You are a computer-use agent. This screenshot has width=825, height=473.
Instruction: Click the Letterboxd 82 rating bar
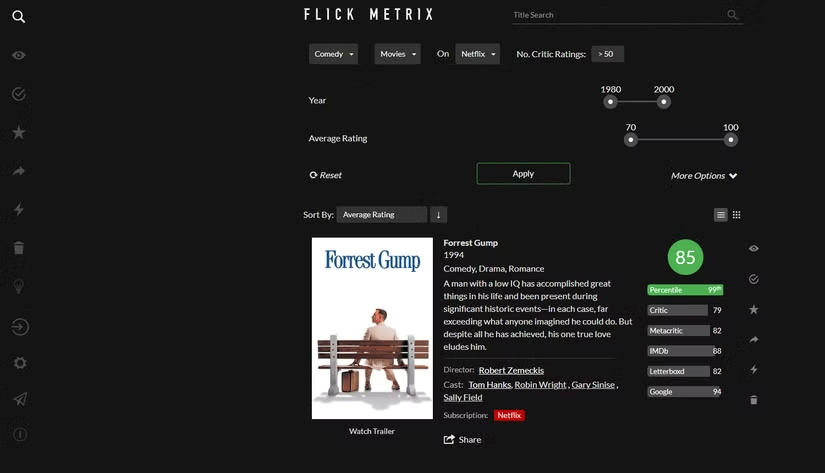pos(685,371)
